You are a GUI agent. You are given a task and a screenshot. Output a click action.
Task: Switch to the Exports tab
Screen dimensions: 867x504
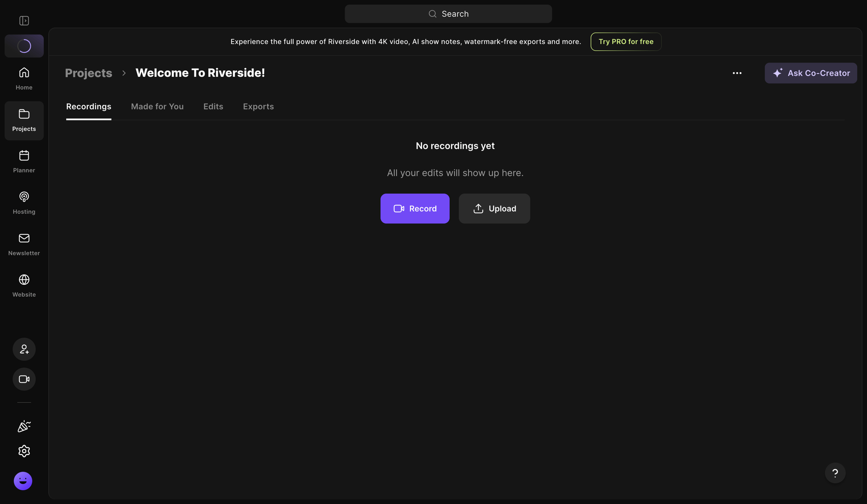(258, 107)
